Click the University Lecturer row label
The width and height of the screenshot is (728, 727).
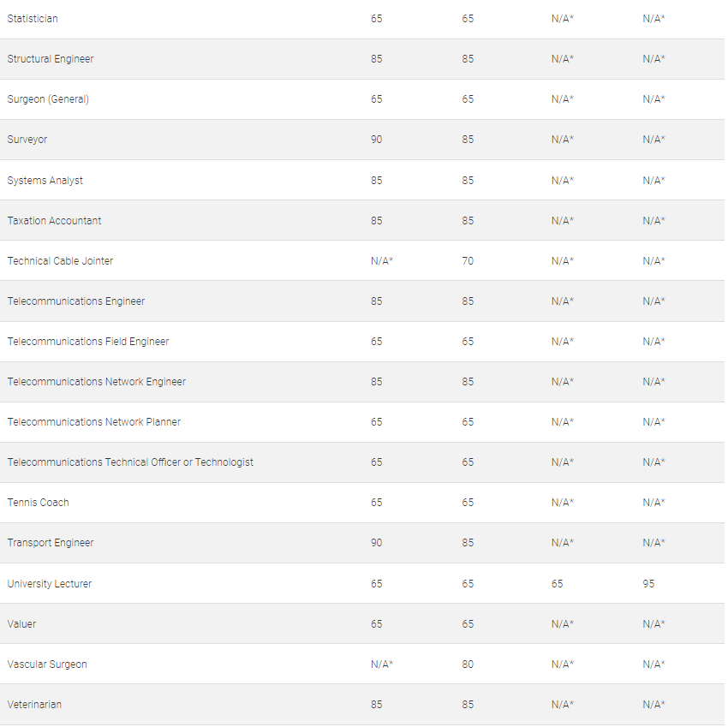(x=50, y=584)
